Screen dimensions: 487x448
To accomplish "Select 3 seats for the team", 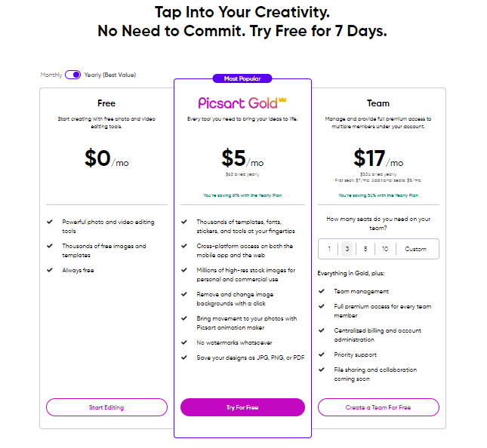I will click(347, 249).
